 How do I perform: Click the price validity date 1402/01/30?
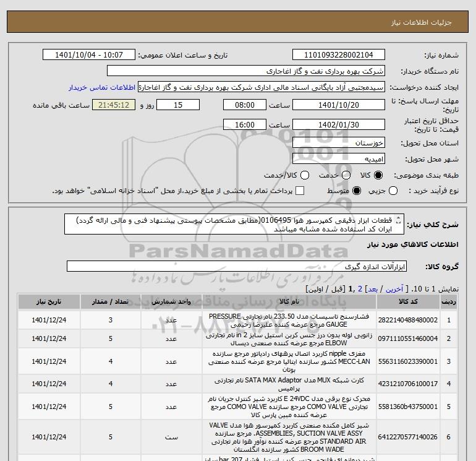(x=339, y=125)
